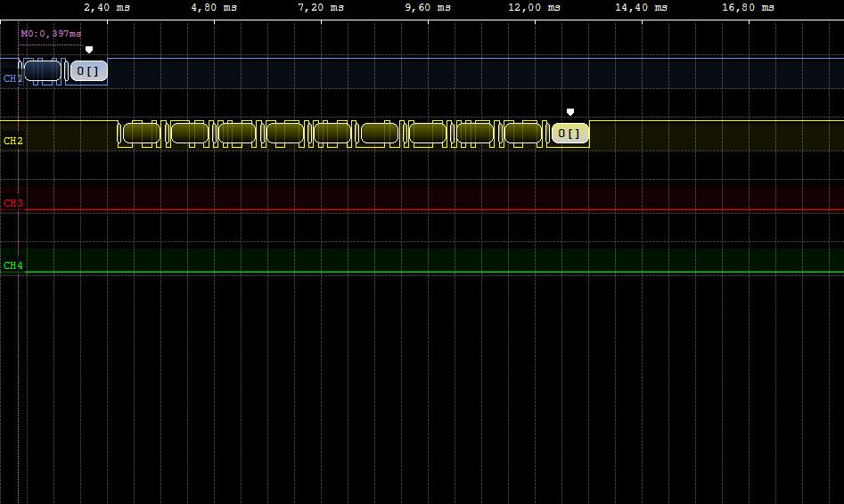Click the 7,20 ms mark on time ruler
Viewport: 844px width, 504px height.
tap(321, 8)
